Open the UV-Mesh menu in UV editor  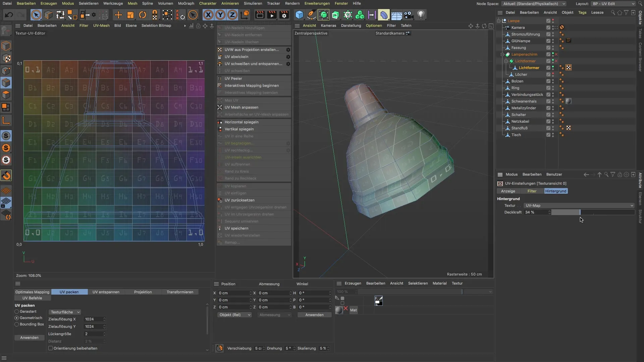click(101, 25)
